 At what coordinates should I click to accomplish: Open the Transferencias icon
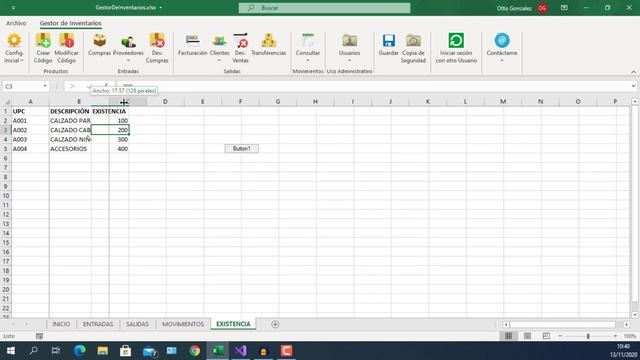click(269, 40)
